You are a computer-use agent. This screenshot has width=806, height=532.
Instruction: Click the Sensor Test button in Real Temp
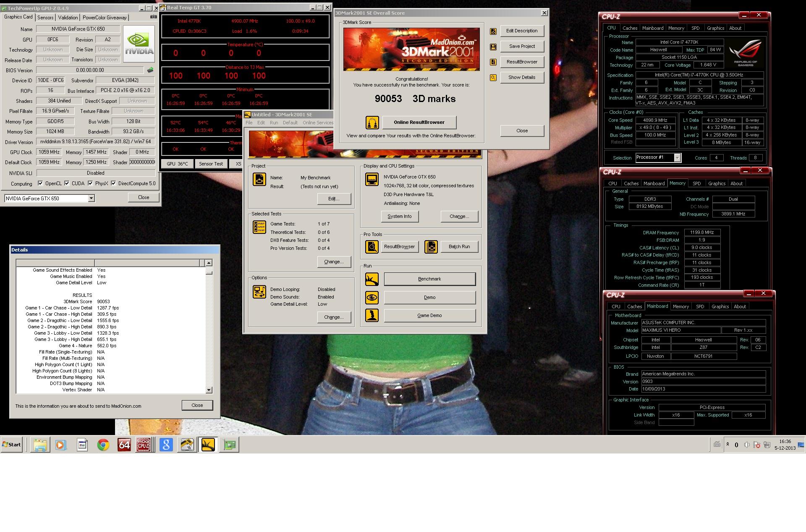(211, 164)
